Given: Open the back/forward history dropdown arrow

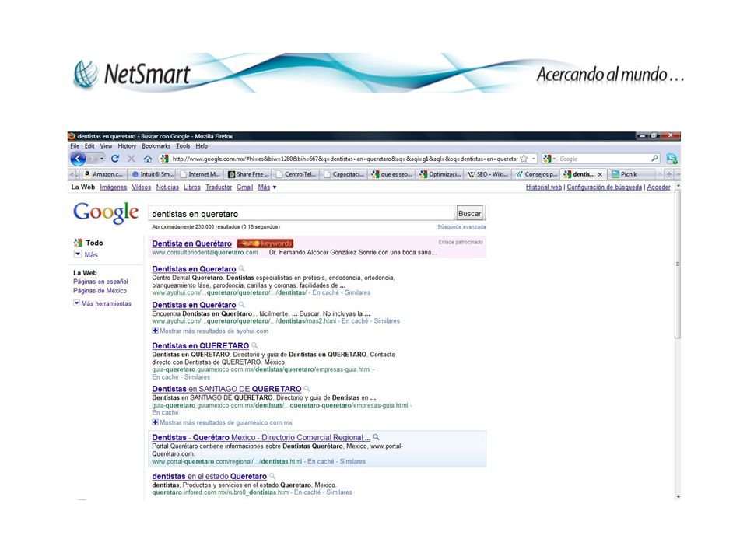Looking at the screenshot, I should (102, 159).
